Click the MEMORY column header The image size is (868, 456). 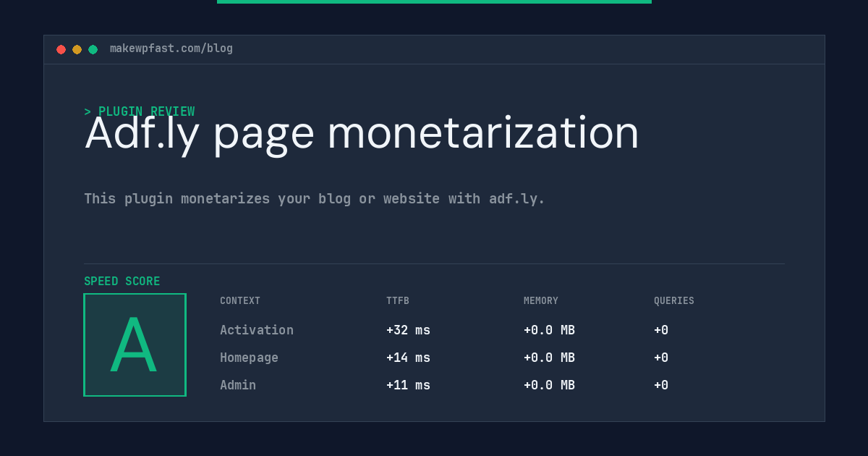click(x=541, y=301)
